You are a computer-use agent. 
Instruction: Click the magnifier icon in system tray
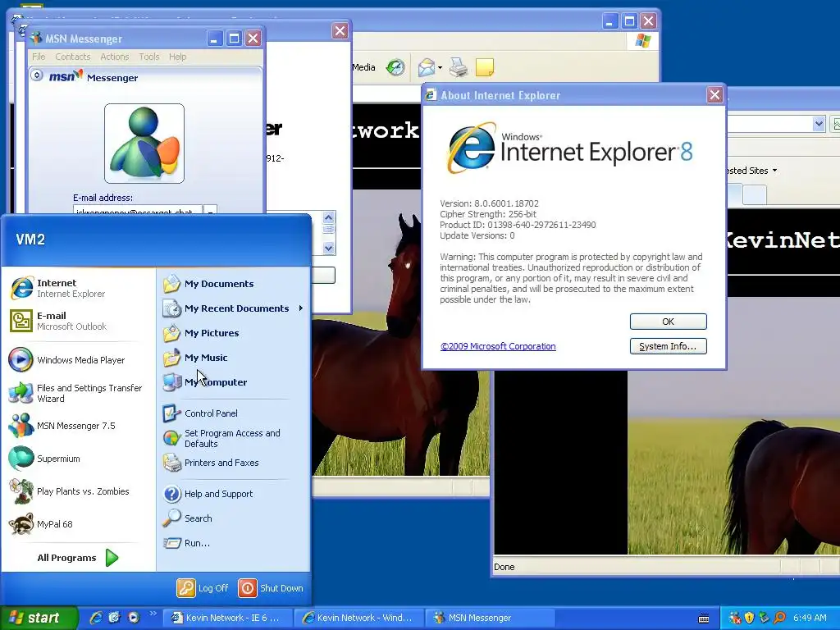(x=780, y=618)
